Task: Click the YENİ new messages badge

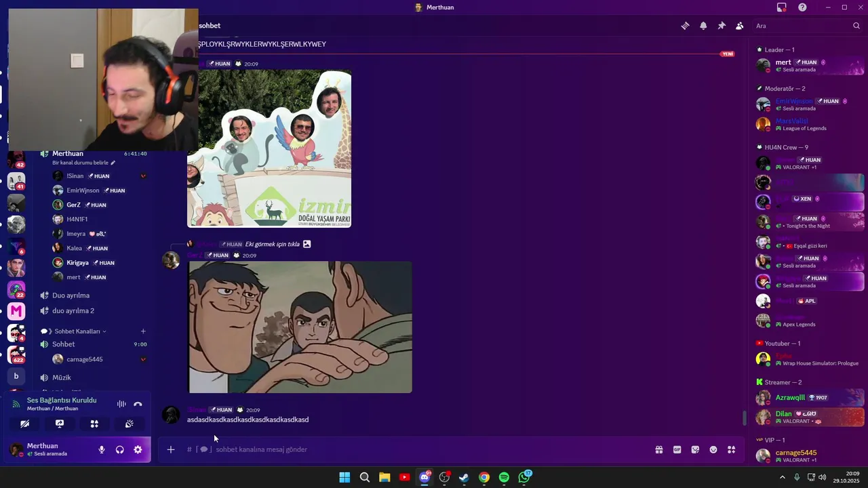Action: coord(728,54)
